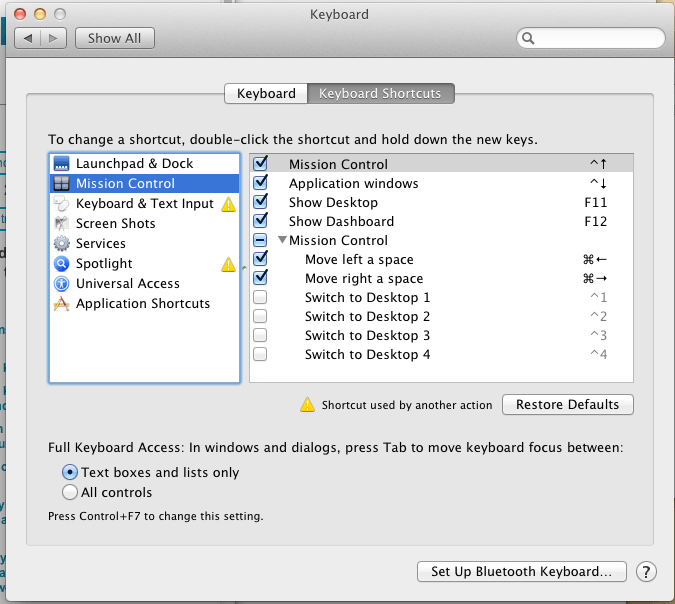Click Set Up Bluetooth Keyboard button
This screenshot has width=675, height=604.
pos(521,572)
